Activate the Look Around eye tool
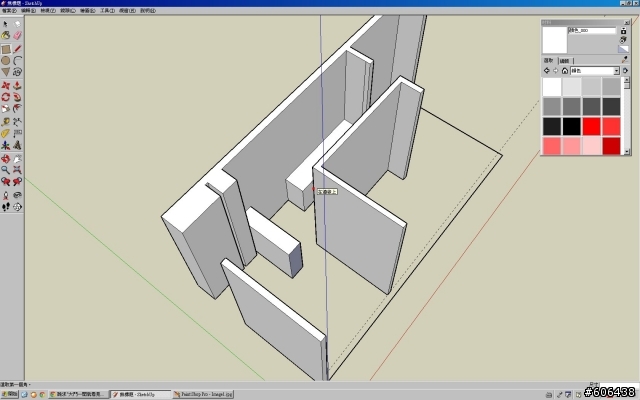 (x=17, y=196)
